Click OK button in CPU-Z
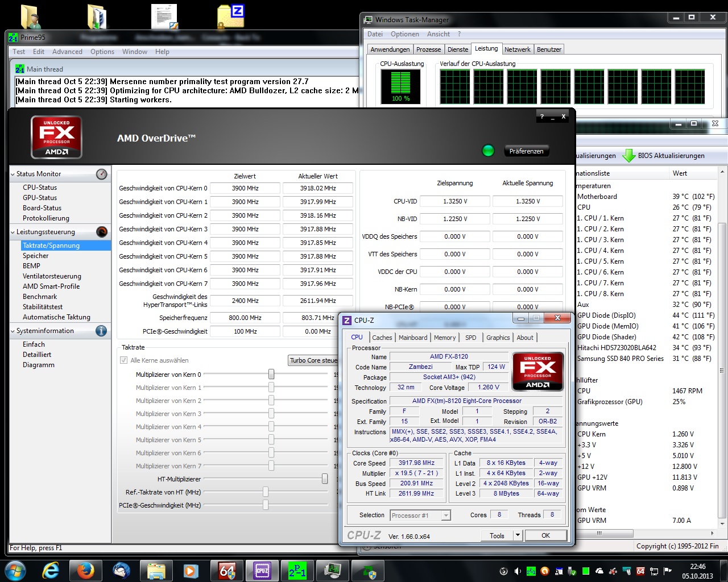 (x=545, y=535)
